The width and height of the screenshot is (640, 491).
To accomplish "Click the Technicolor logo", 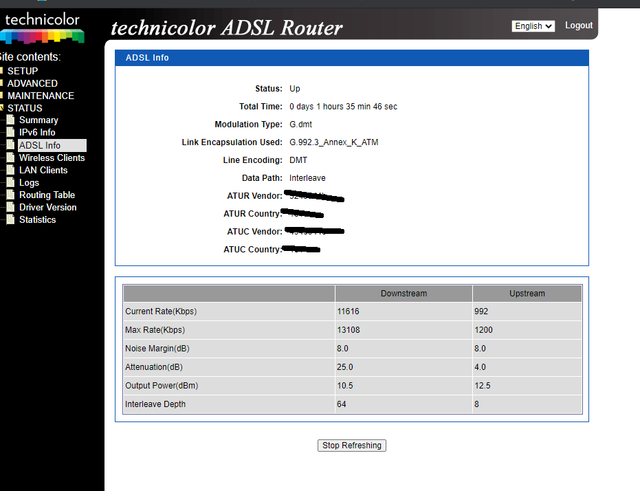I will point(42,28).
